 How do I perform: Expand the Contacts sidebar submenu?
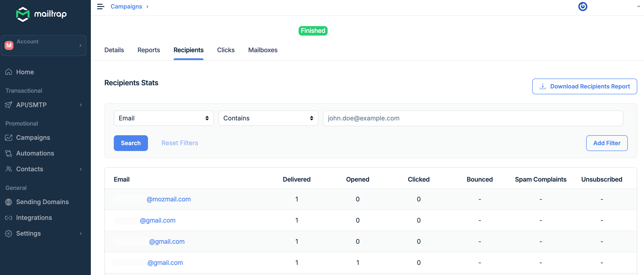(80, 169)
